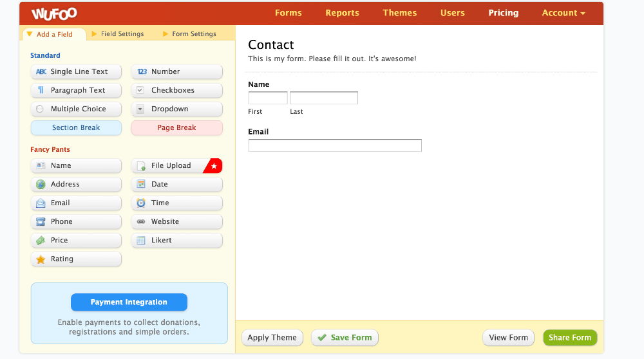Click the Payment Integration button
This screenshot has width=644, height=359.
point(129,302)
